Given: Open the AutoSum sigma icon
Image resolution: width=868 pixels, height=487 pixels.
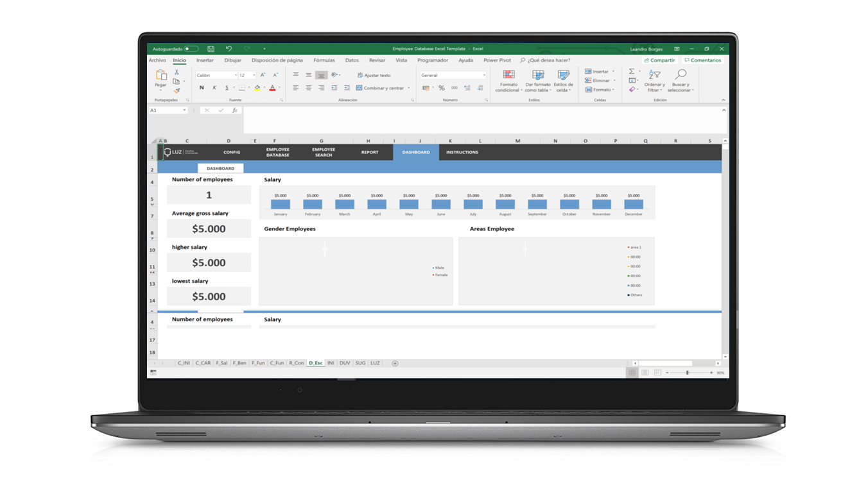Looking at the screenshot, I should [x=631, y=71].
